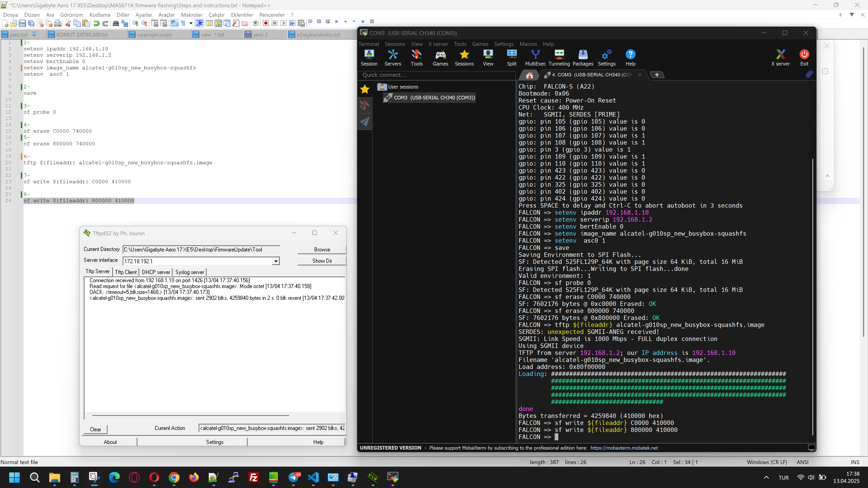Screen dimensions: 868x488
Task: Open the Kodlama menu in Notepad++
Action: coord(100,15)
